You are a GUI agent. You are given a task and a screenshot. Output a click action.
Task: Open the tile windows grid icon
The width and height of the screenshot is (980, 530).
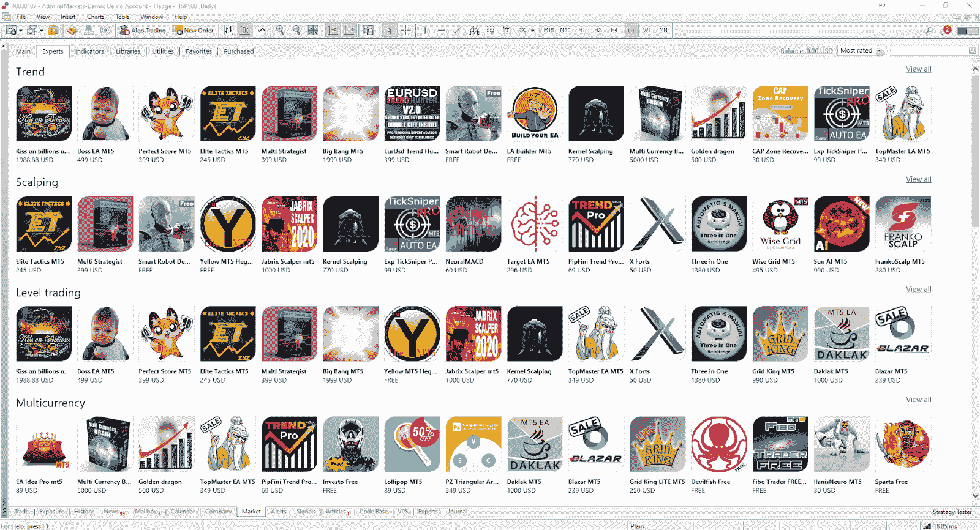point(313,30)
